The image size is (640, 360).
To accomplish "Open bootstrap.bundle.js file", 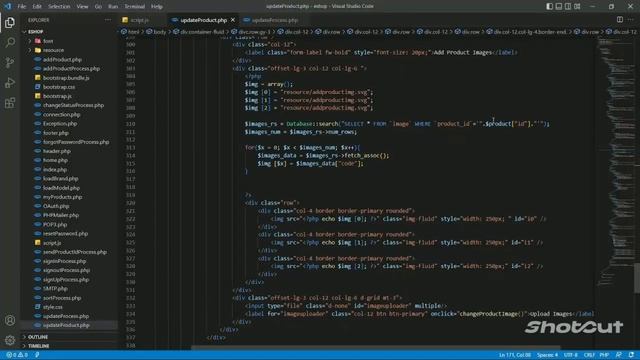I will [x=66, y=78].
